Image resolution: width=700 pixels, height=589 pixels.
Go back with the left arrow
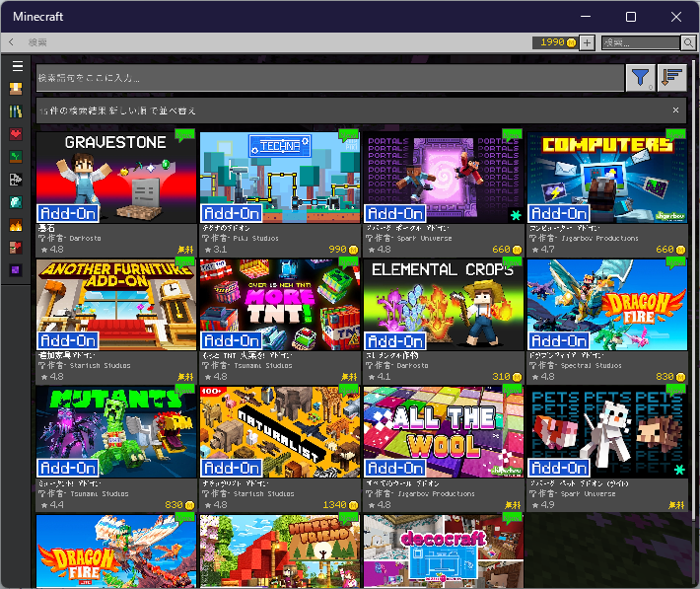click(11, 42)
